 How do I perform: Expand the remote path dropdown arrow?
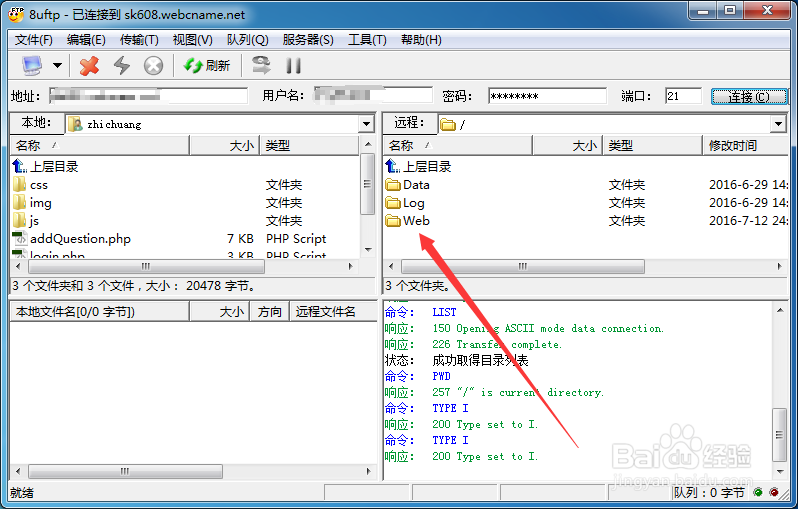778,124
